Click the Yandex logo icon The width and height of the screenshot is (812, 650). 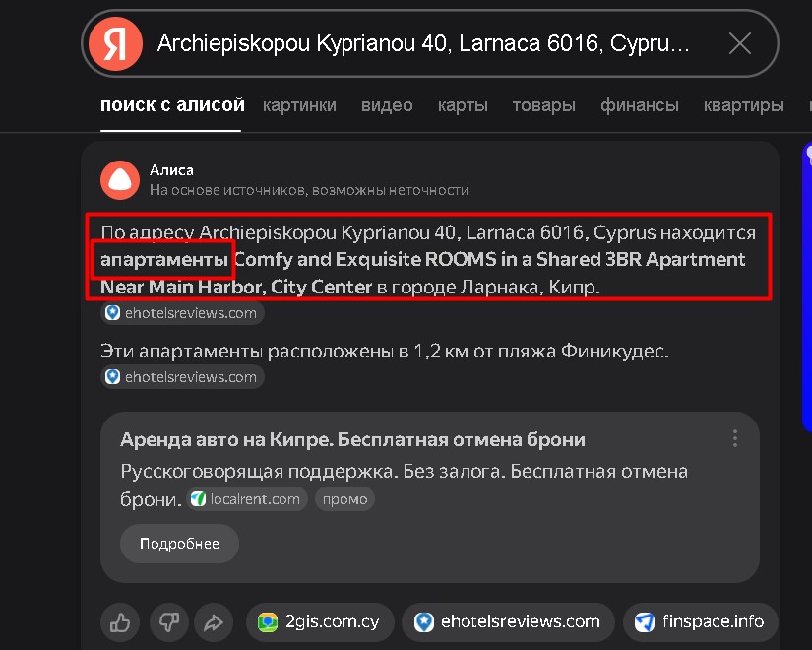[x=114, y=43]
